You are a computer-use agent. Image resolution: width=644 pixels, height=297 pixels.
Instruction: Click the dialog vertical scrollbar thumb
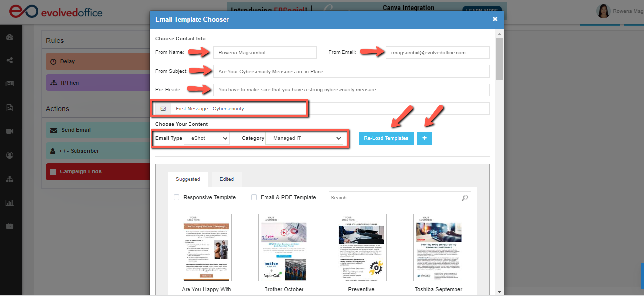(x=499, y=58)
